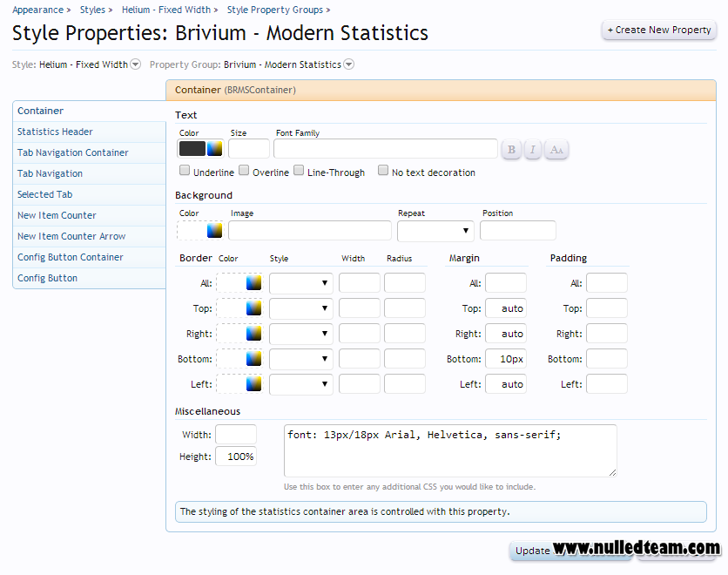The image size is (728, 575).
Task: Check the Underline checkbox
Action: tap(185, 171)
